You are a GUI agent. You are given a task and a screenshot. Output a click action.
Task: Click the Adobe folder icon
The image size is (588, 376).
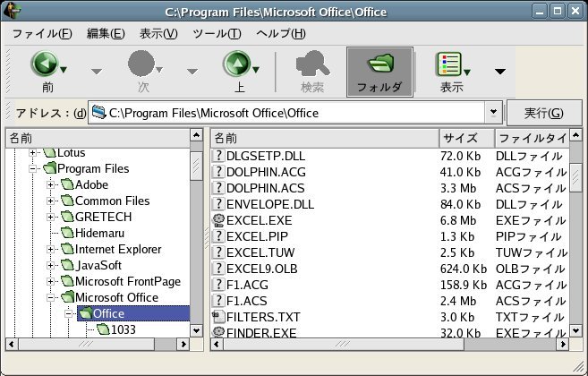pyautogui.click(x=67, y=184)
